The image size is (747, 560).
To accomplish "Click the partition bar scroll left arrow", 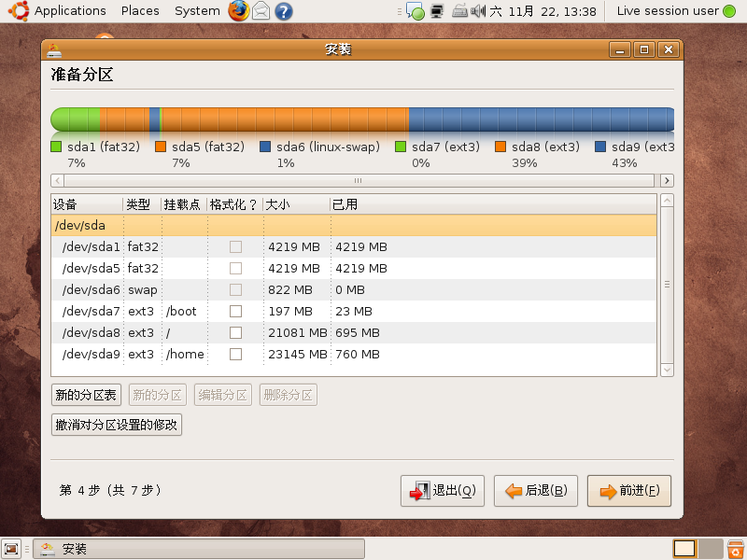I will click(58, 180).
